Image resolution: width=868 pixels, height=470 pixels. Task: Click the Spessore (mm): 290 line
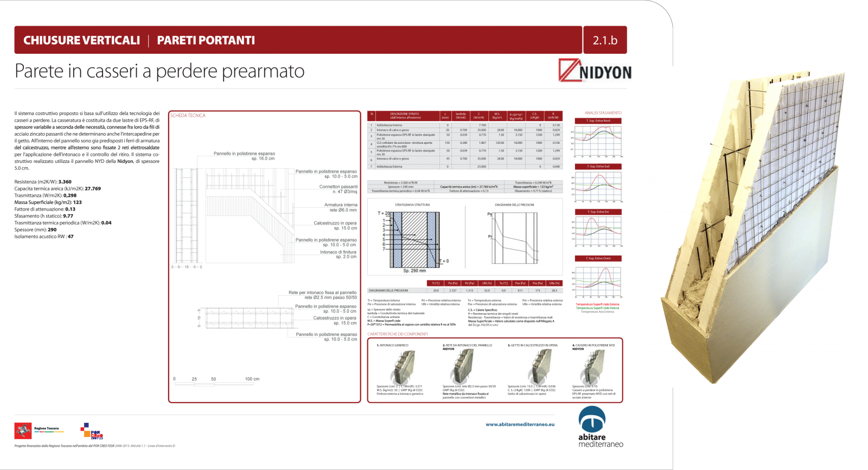[35, 230]
